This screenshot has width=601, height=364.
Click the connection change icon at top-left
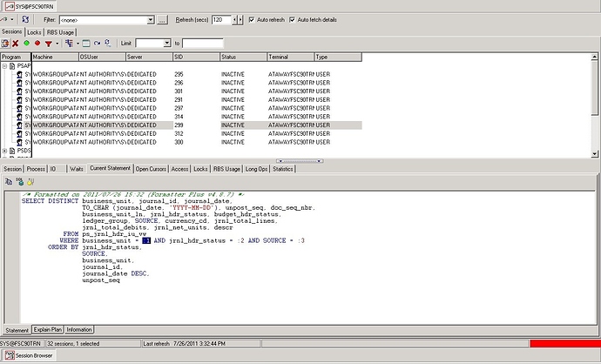[x=3, y=19]
